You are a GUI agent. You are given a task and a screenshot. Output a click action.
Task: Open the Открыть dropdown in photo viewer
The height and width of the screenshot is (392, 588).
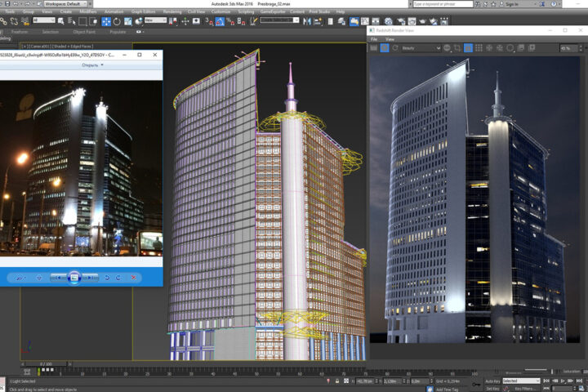[x=92, y=65]
